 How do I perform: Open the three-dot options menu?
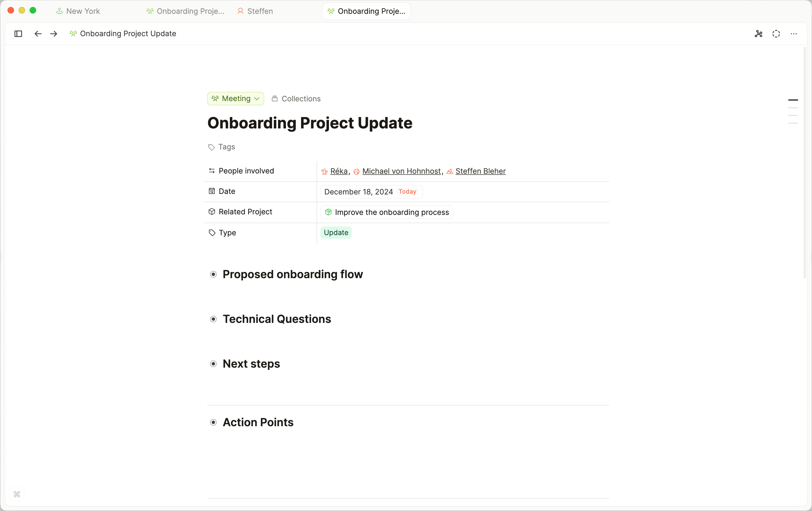[x=794, y=34]
